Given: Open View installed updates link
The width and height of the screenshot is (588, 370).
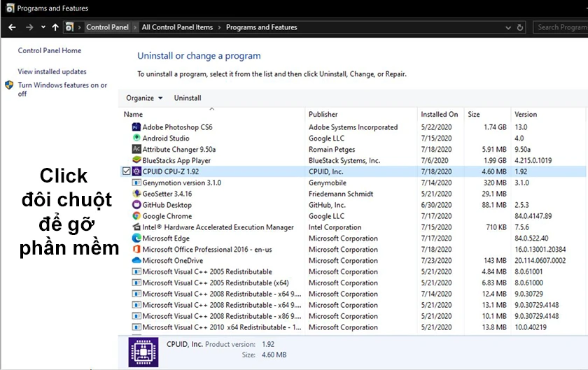Looking at the screenshot, I should click(x=52, y=71).
